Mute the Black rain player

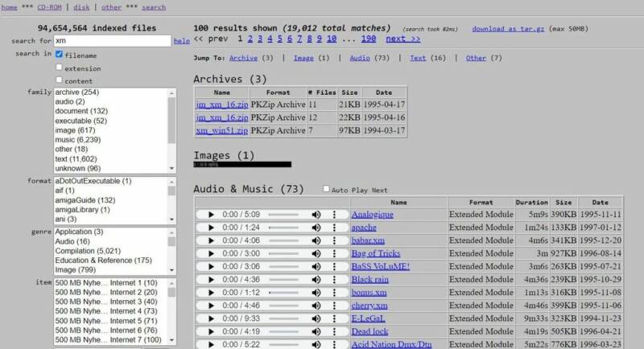click(316, 280)
